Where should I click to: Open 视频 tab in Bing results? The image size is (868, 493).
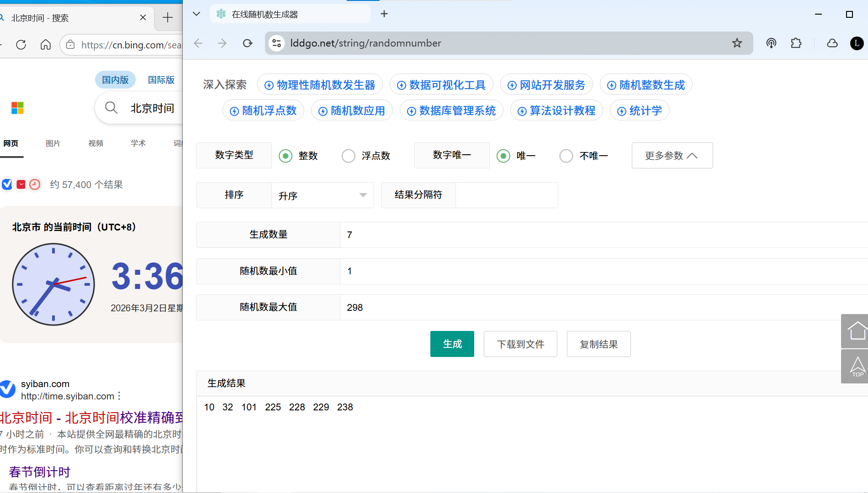pos(95,143)
